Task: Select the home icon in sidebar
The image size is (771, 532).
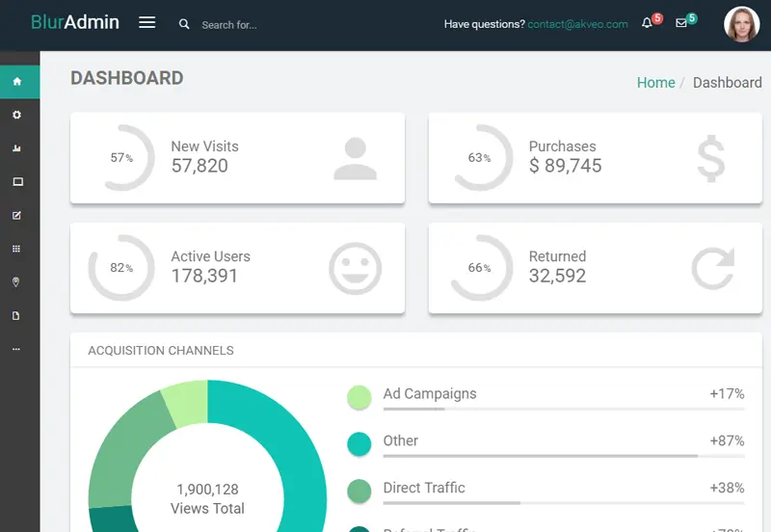Action: tap(16, 81)
